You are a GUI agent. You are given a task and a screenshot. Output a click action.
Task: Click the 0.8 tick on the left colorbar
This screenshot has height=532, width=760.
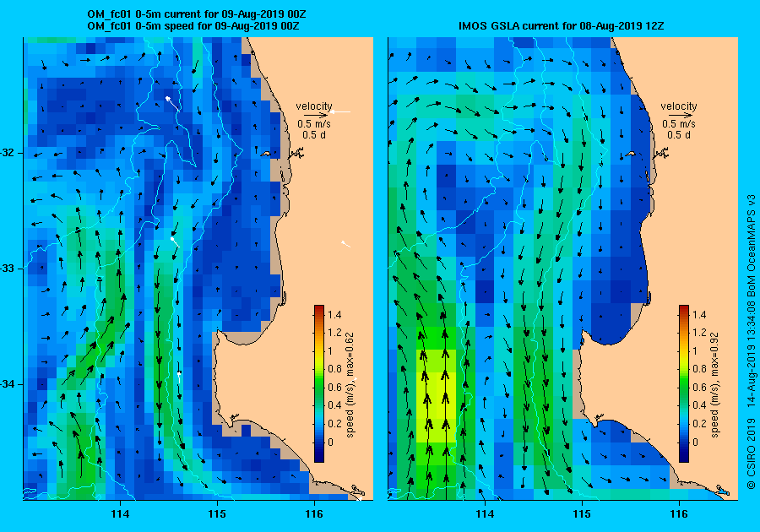pos(334,369)
